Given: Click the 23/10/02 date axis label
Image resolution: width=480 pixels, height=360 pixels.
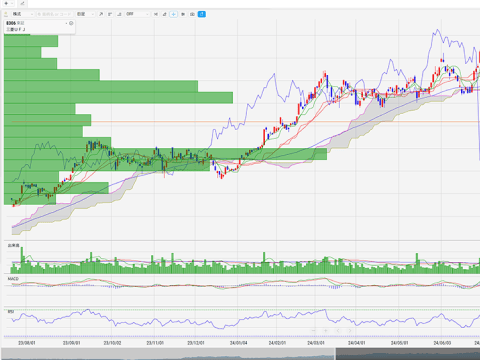Looking at the screenshot, I should 112,343.
